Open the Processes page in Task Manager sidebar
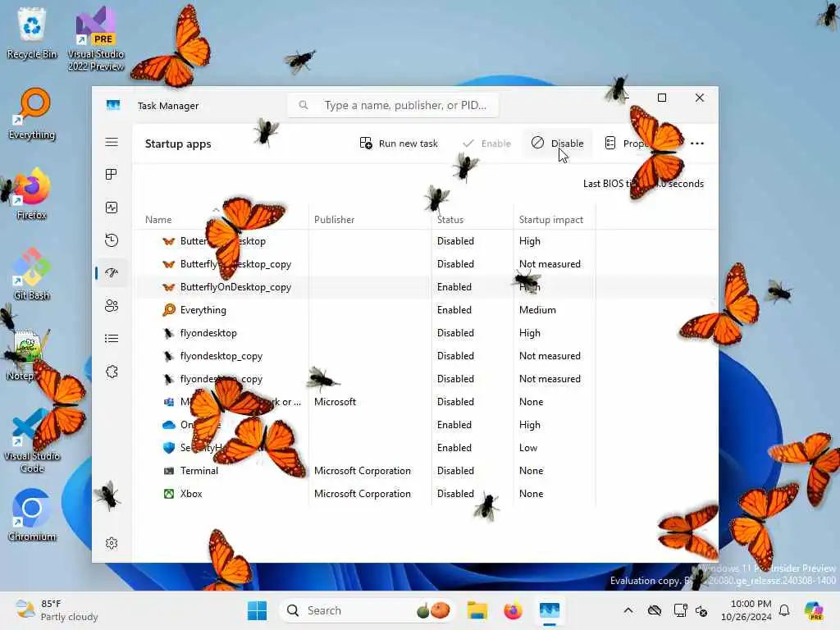 [x=112, y=175]
